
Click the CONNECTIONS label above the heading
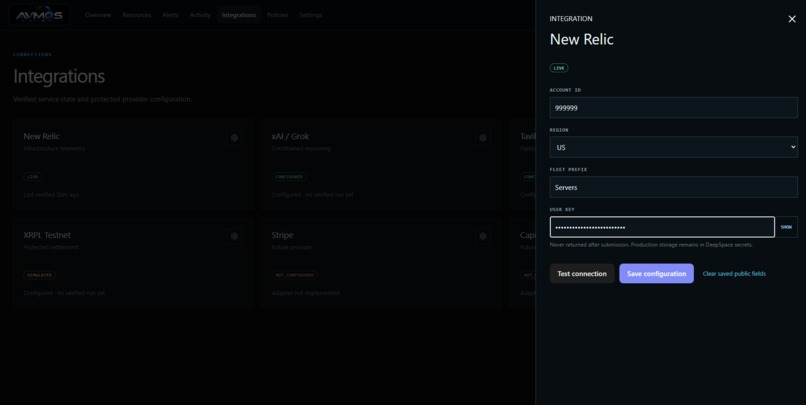(x=32, y=54)
